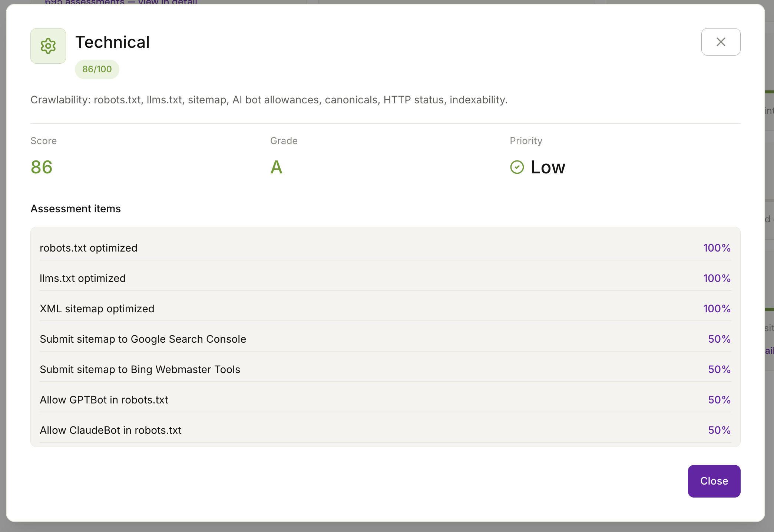Click the 100% value beside robots.txt optimized
Screen dimensions: 774x532
[x=717, y=248]
